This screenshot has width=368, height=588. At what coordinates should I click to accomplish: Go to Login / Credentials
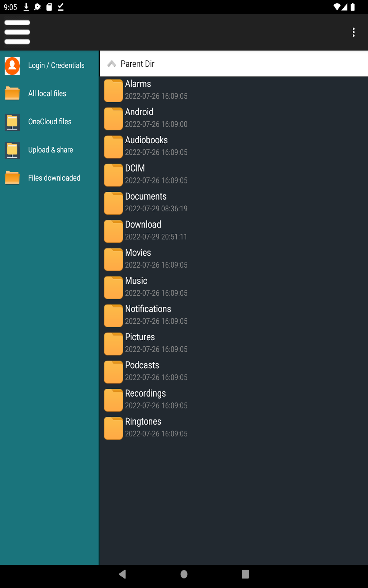(56, 66)
